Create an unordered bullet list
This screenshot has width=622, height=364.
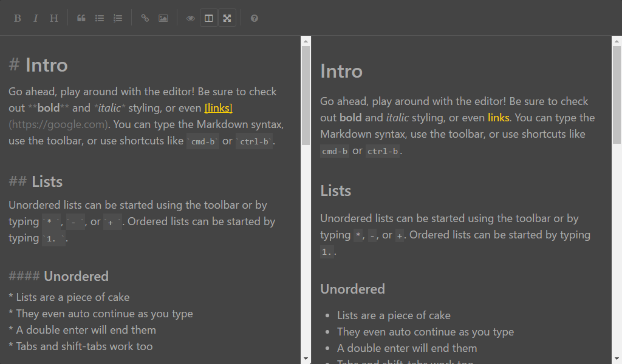(100, 18)
